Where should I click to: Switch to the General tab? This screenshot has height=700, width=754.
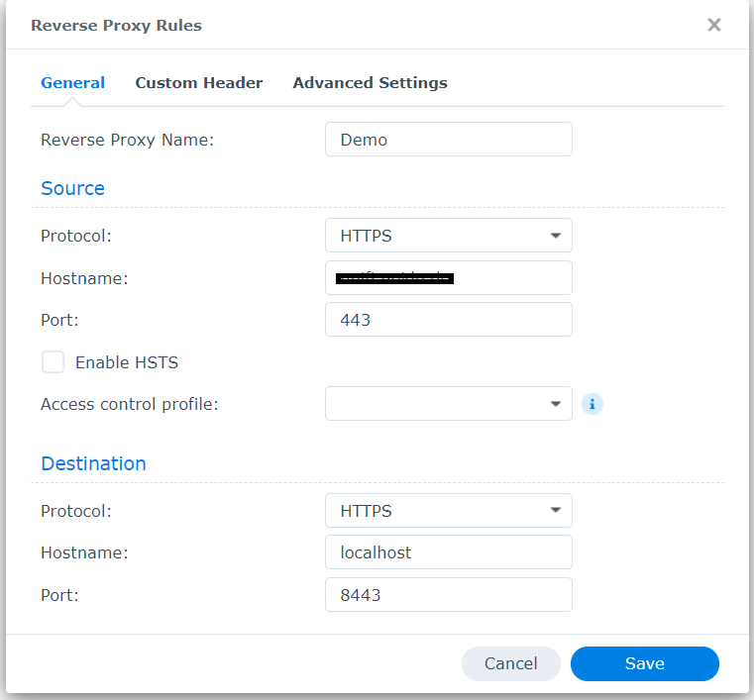click(x=72, y=83)
